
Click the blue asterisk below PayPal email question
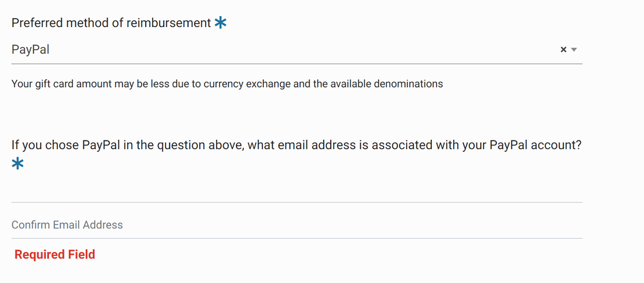coord(18,164)
